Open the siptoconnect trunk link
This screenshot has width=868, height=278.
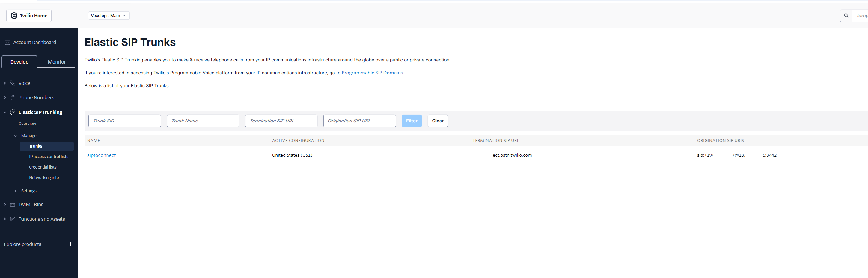pyautogui.click(x=101, y=155)
